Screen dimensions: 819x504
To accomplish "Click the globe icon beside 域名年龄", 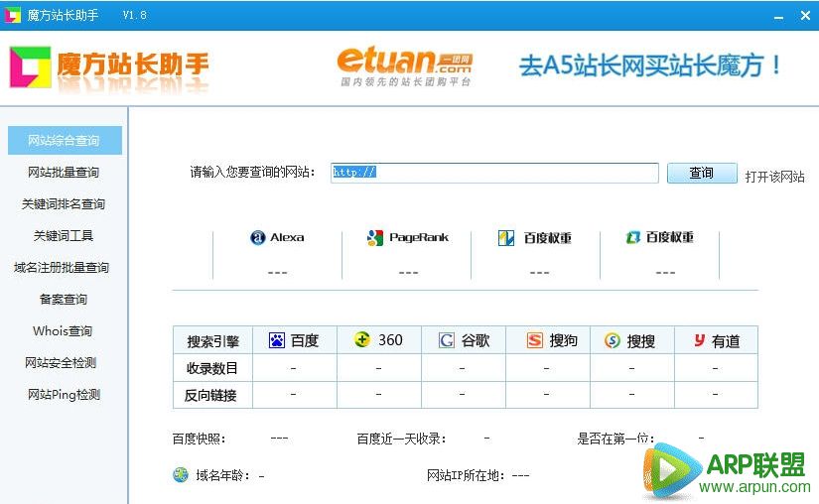I will tap(181, 475).
